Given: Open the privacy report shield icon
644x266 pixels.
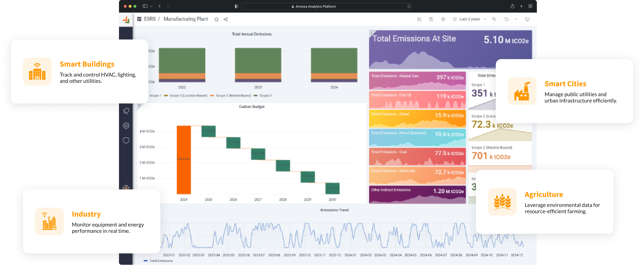Looking at the screenshot, I should [x=236, y=7].
